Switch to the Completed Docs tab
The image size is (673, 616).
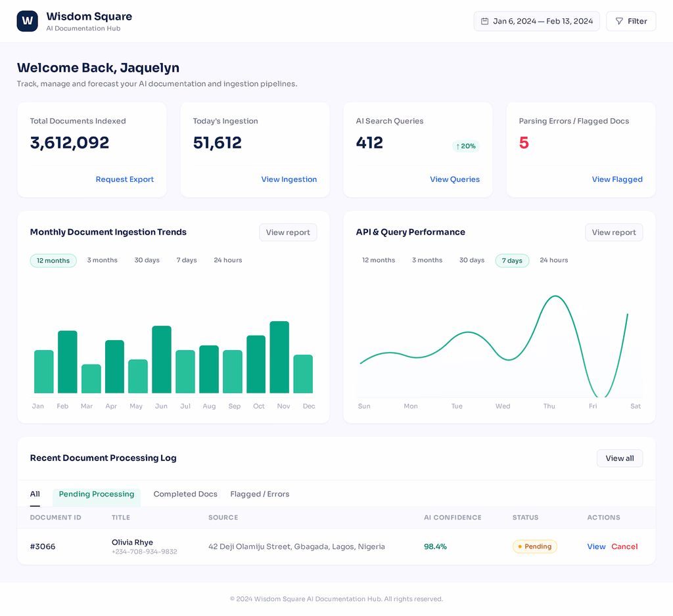click(185, 494)
